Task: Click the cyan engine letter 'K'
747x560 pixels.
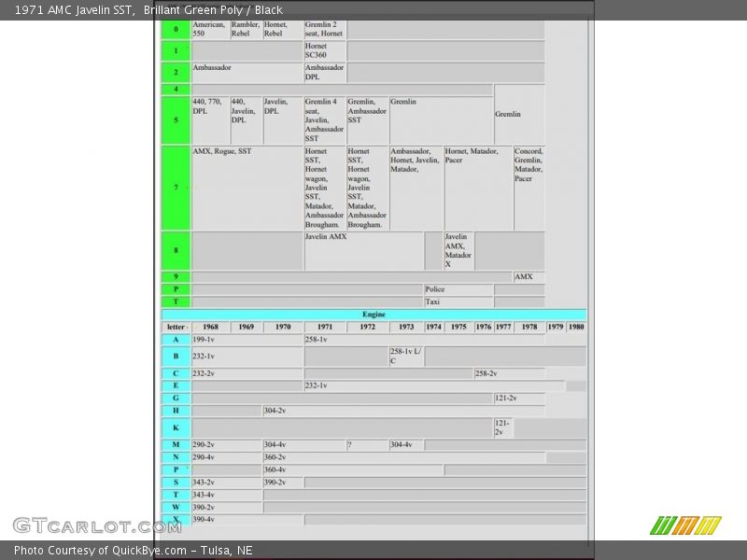Action: click(176, 427)
